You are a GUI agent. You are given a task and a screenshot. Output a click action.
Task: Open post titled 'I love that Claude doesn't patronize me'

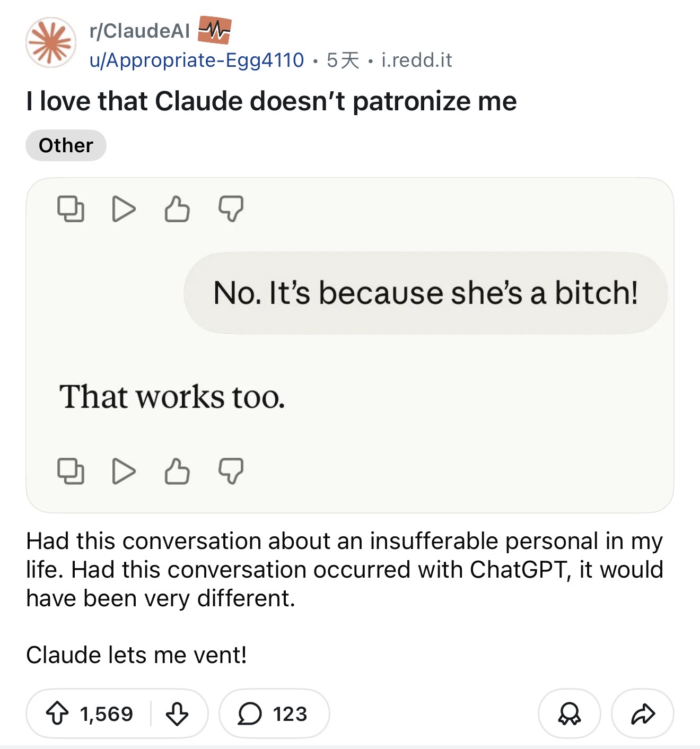click(x=271, y=101)
